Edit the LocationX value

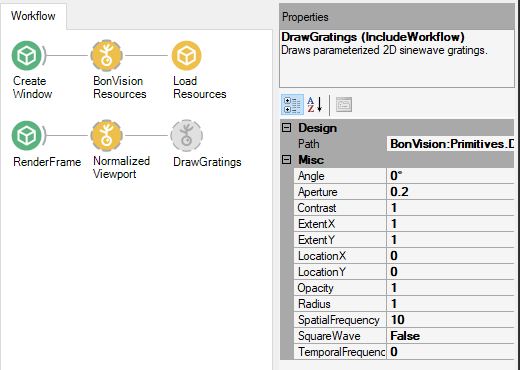450,256
